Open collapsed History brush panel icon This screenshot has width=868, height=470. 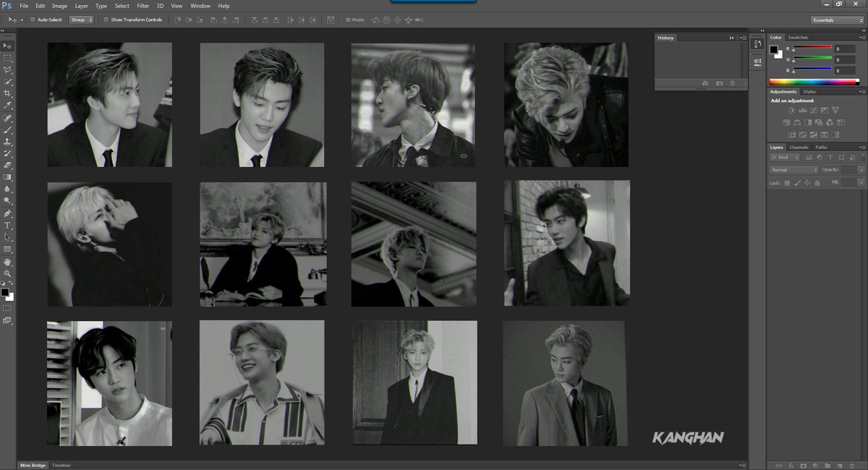pyautogui.click(x=757, y=44)
